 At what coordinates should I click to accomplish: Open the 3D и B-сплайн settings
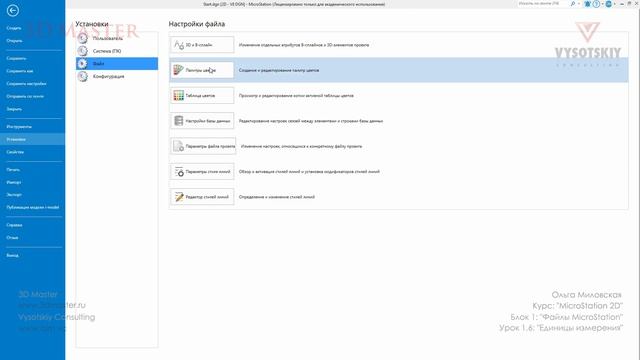pos(202,45)
